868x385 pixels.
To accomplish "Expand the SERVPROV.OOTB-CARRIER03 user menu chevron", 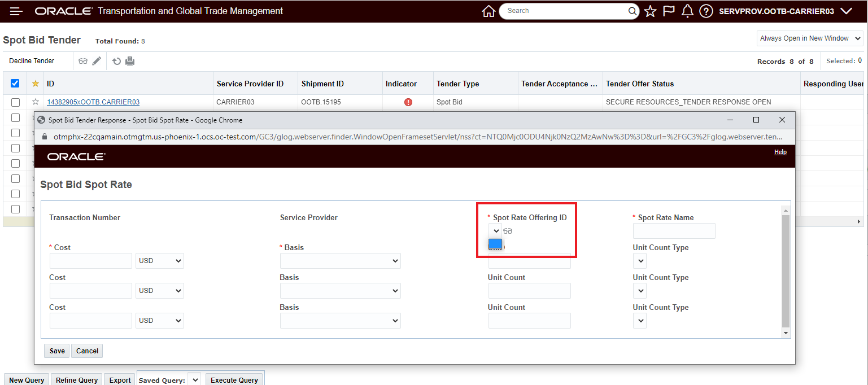I will 846,11.
